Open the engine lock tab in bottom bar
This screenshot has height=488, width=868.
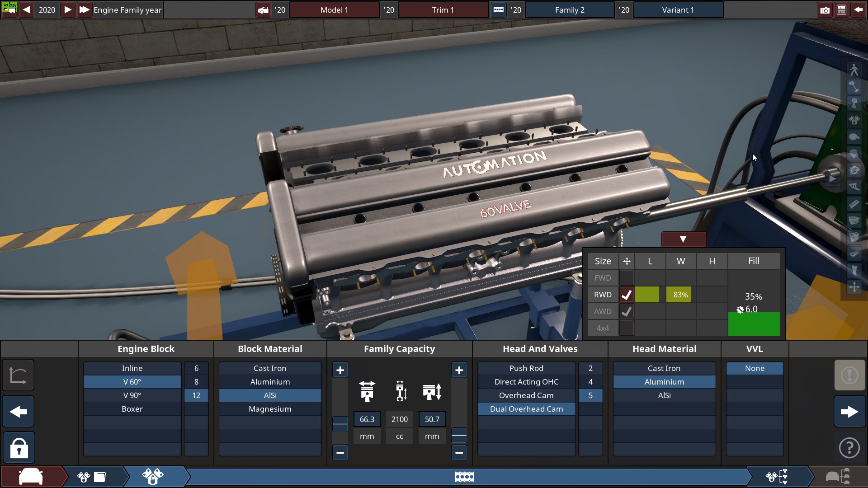point(153,476)
